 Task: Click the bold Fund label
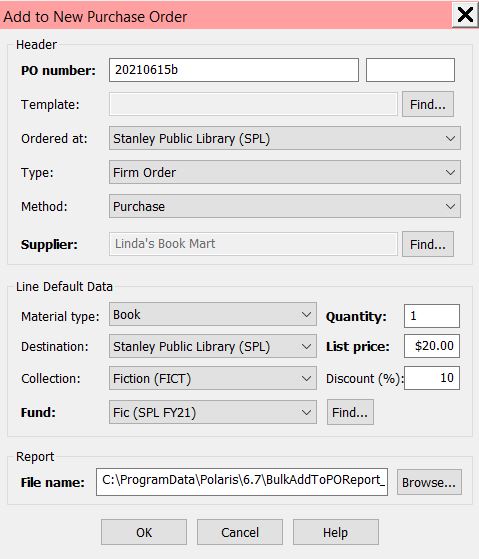coord(38,412)
